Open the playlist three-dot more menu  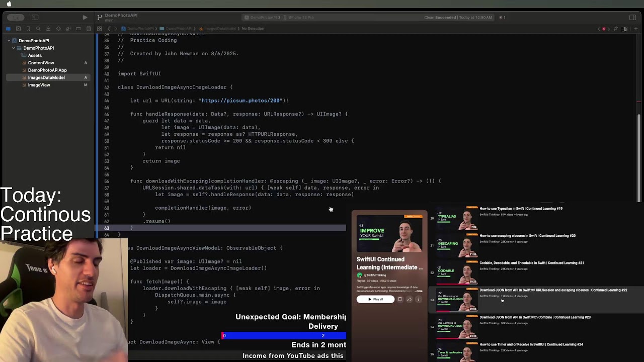418,299
